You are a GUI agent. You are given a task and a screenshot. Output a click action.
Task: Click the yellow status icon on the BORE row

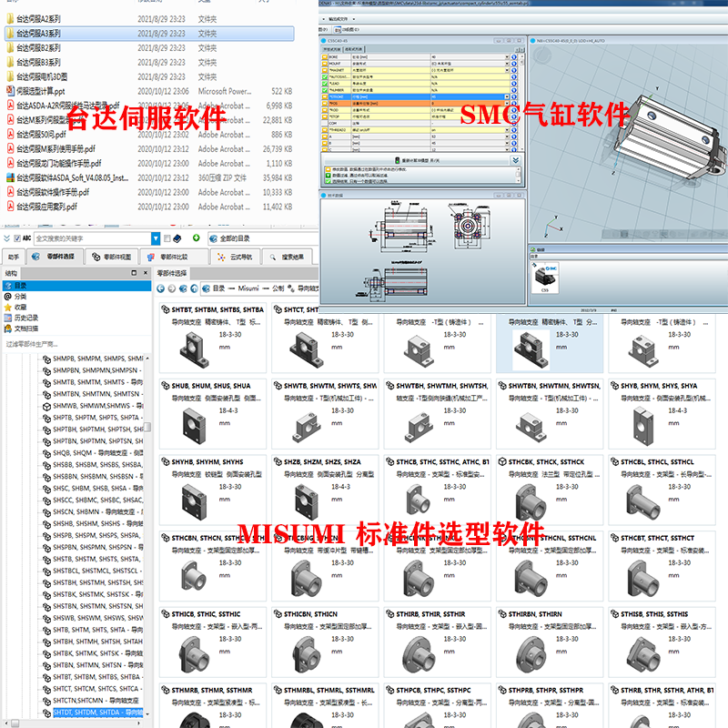[325, 57]
